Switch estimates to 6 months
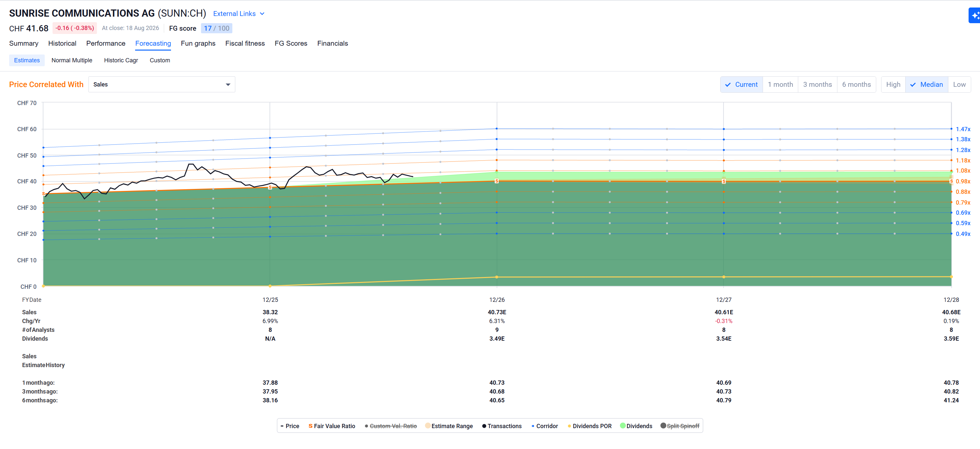 click(856, 85)
